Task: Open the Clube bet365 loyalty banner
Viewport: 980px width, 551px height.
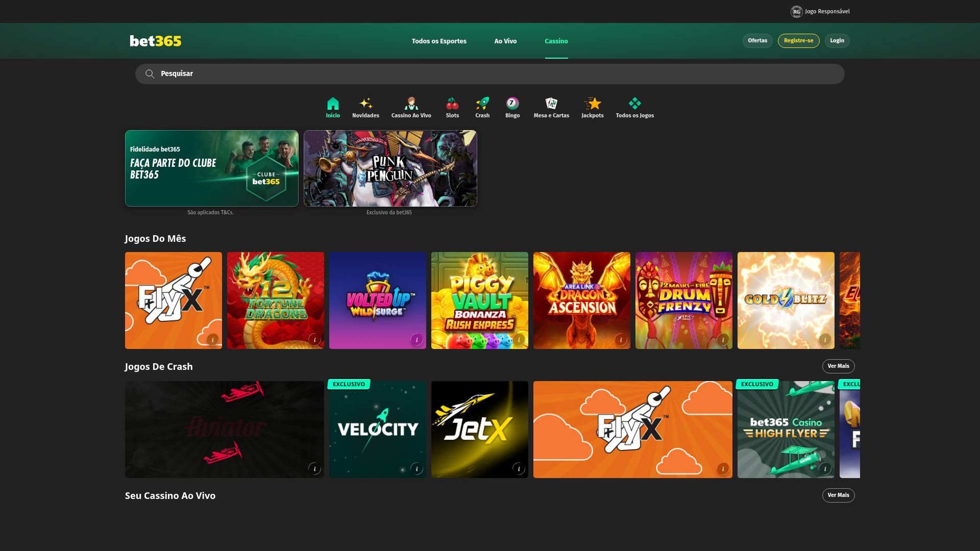Action: point(212,168)
